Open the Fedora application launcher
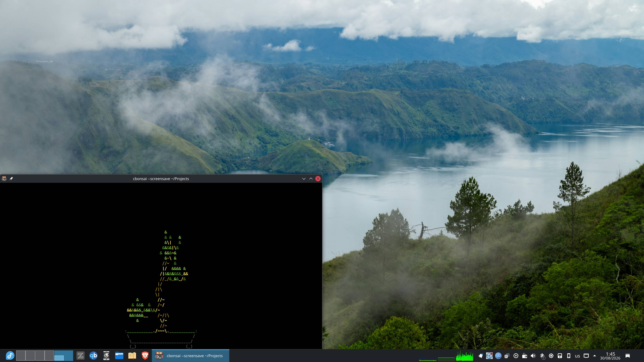644x362 pixels. click(10, 355)
